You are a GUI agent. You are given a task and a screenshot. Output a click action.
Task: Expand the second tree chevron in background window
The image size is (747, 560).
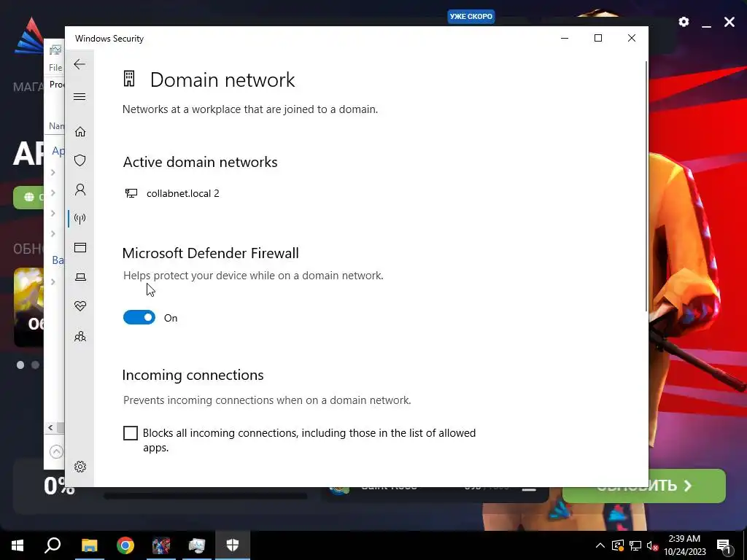[53, 192]
